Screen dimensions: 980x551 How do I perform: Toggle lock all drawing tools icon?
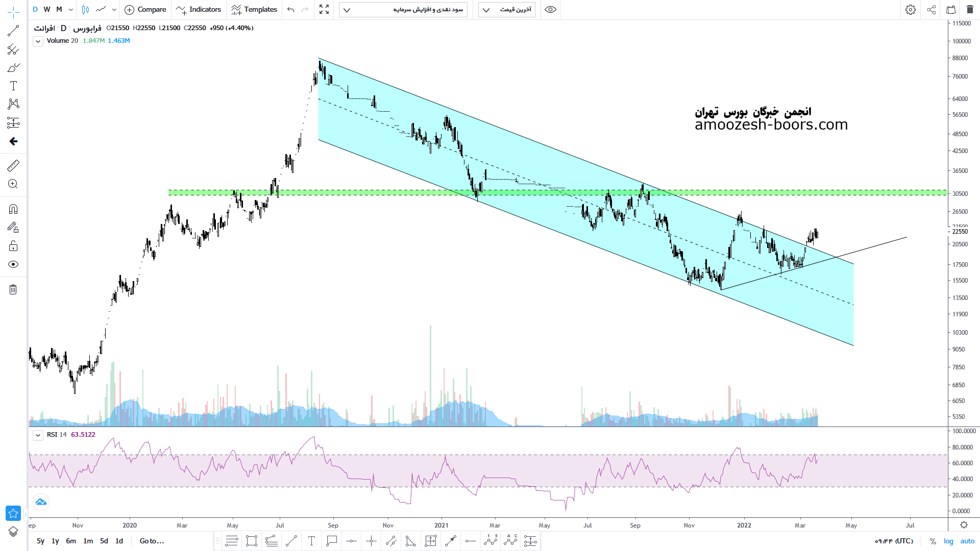[13, 246]
